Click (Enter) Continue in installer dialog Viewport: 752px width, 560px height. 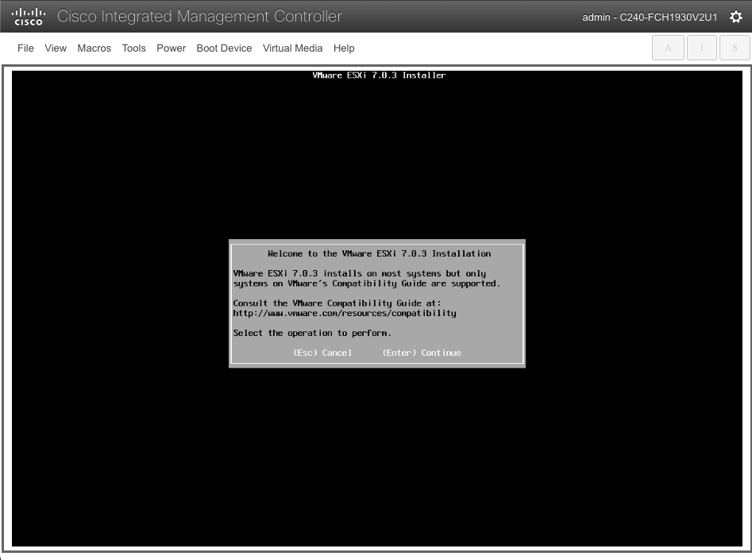click(x=422, y=353)
